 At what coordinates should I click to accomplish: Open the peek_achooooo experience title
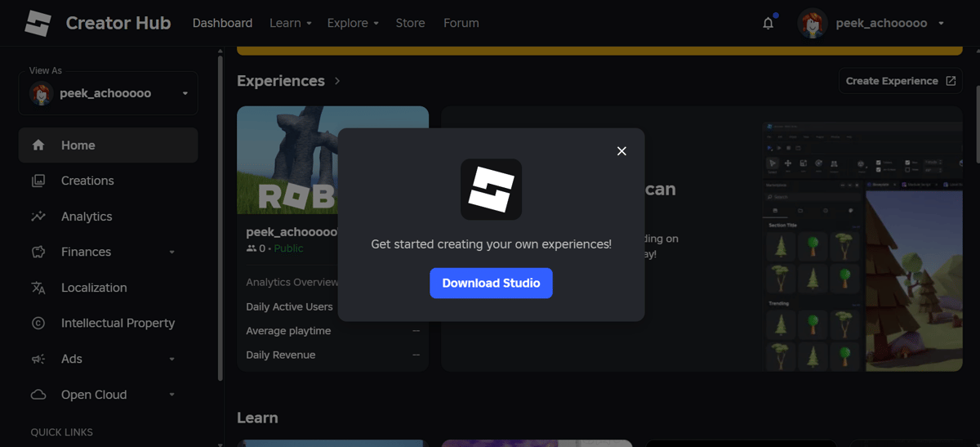[x=292, y=232]
